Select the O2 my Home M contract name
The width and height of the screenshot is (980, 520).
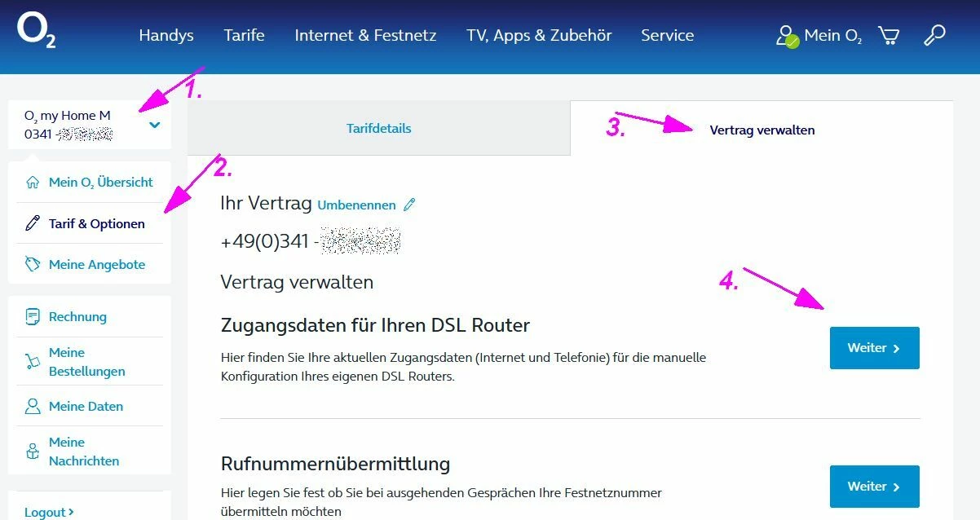pyautogui.click(x=67, y=116)
